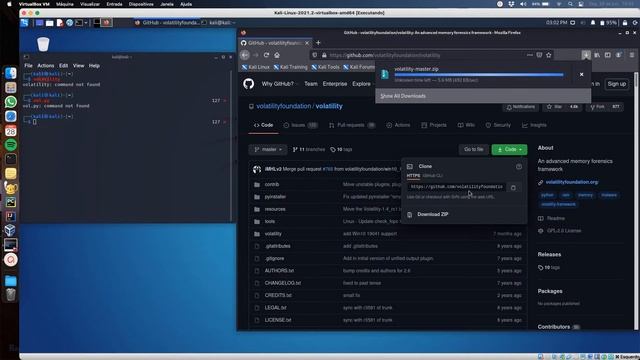640x360 pixels.
Task: Open the Trash icon on Kali desktop
Action: [x=43, y=44]
